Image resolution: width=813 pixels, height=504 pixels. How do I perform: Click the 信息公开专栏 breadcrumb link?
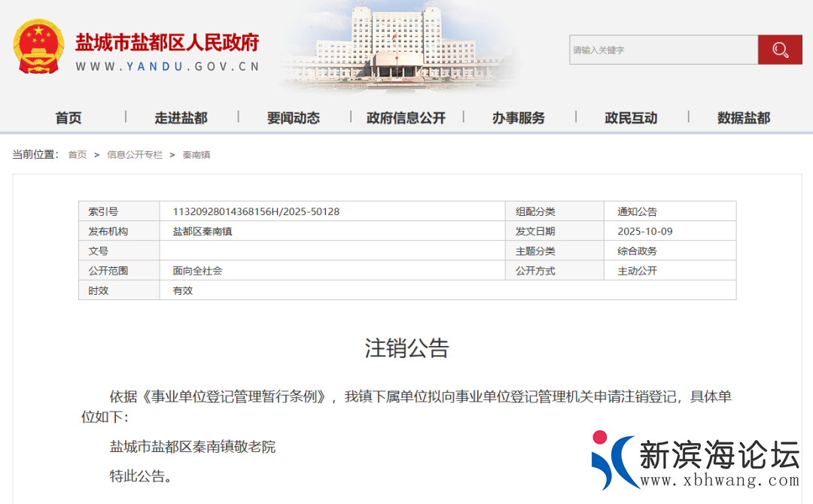pos(135,154)
